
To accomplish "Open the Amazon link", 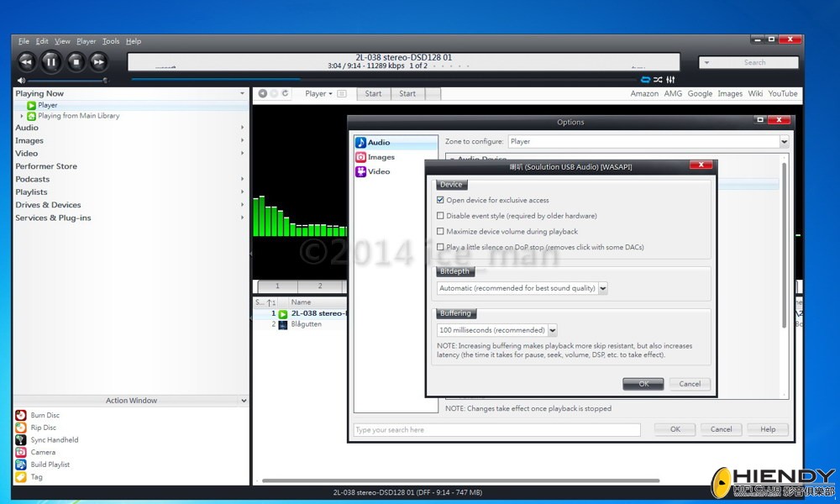I will point(644,94).
